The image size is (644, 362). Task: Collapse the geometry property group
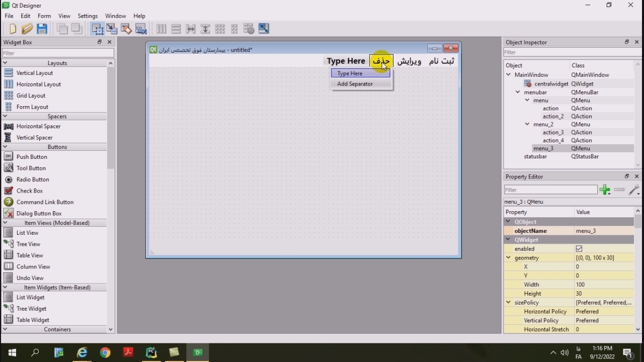tap(508, 258)
